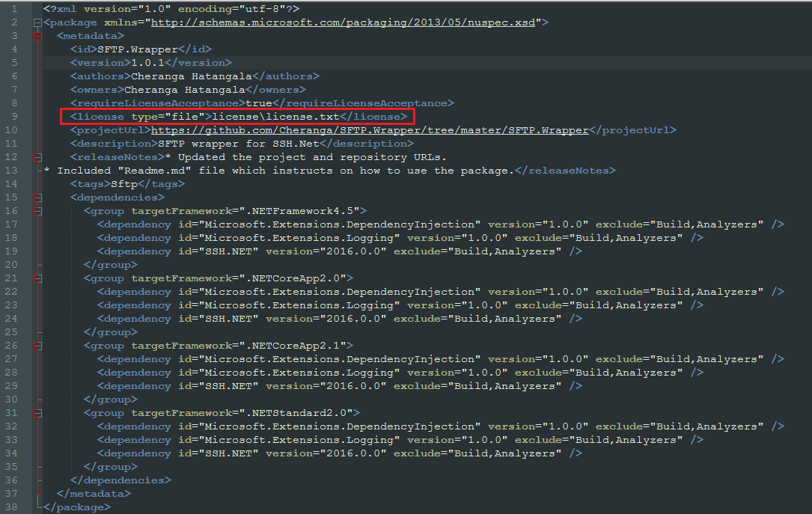The image size is (812, 514).
Task: Collapse the dependencies section fold marker
Action: 37,197
